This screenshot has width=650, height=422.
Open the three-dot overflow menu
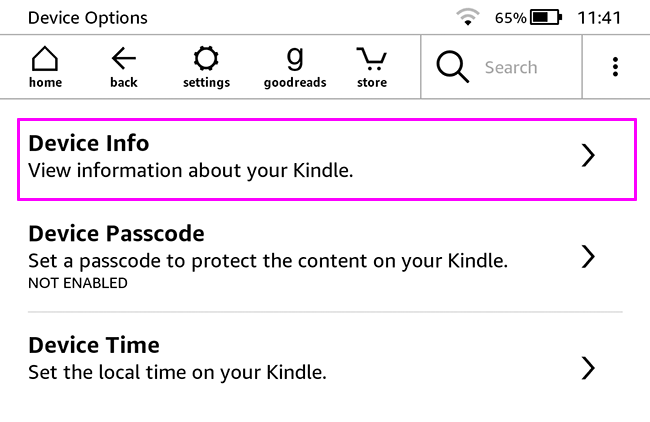point(615,67)
